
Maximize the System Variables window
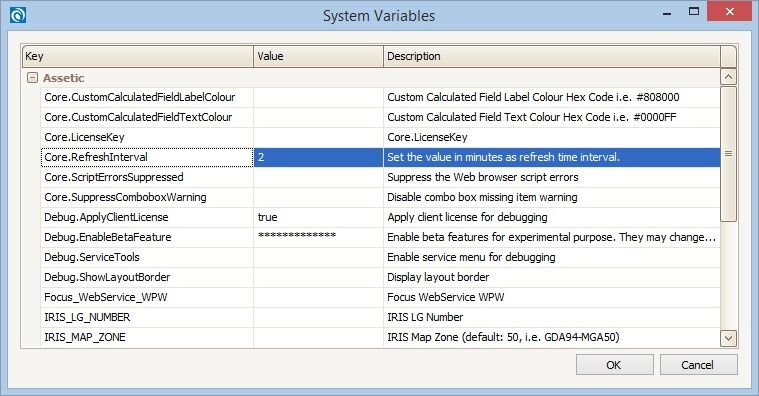[x=694, y=11]
